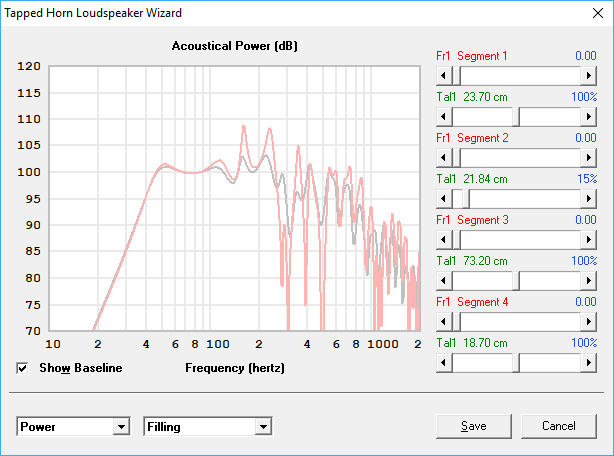Click the Segment 4 Fr1 slider thumb
Screen dimensions: 614x456
[456, 322]
